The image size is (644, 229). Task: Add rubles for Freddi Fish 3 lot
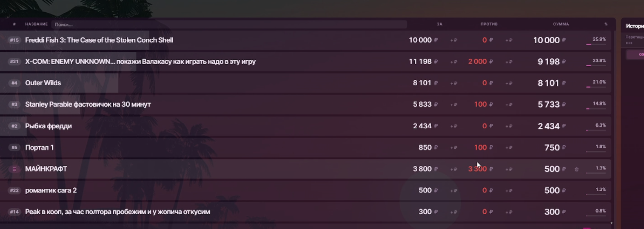point(453,40)
